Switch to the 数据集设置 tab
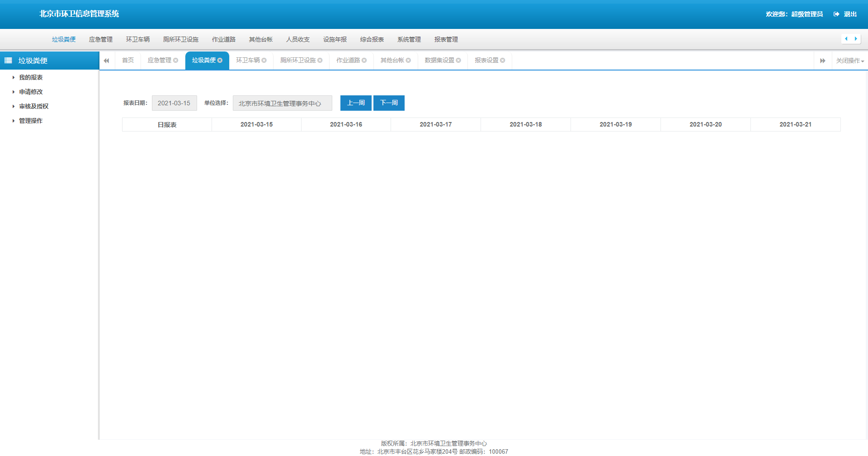This screenshot has height=456, width=868. pos(439,61)
